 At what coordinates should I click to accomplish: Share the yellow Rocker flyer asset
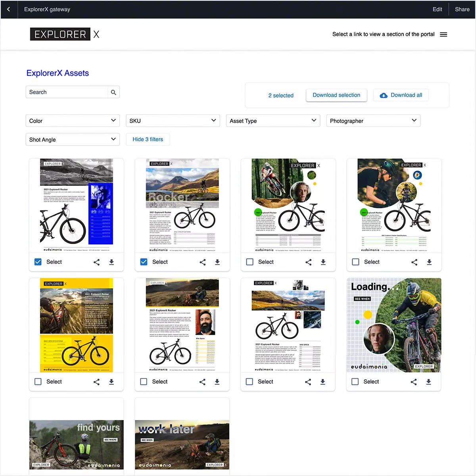(x=96, y=382)
